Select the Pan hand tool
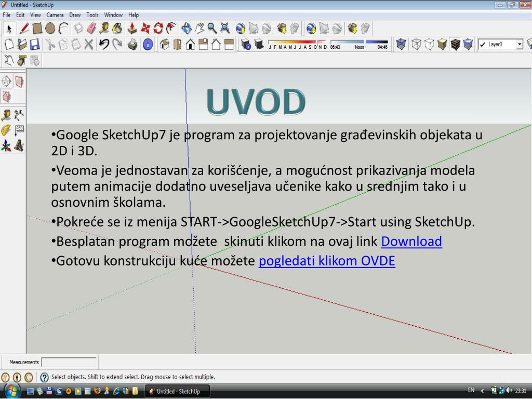The width and height of the screenshot is (532, 399). [199, 29]
